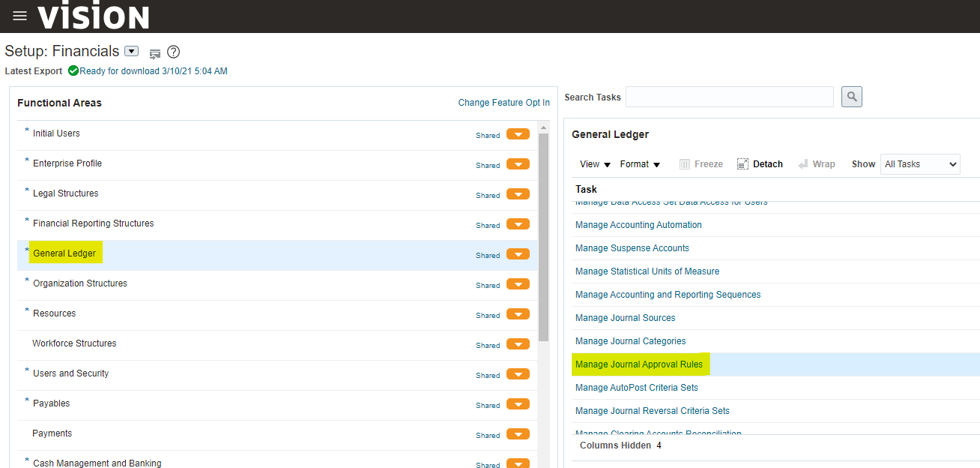The height and width of the screenshot is (468, 980).
Task: Click the Detach table icon
Action: (743, 164)
